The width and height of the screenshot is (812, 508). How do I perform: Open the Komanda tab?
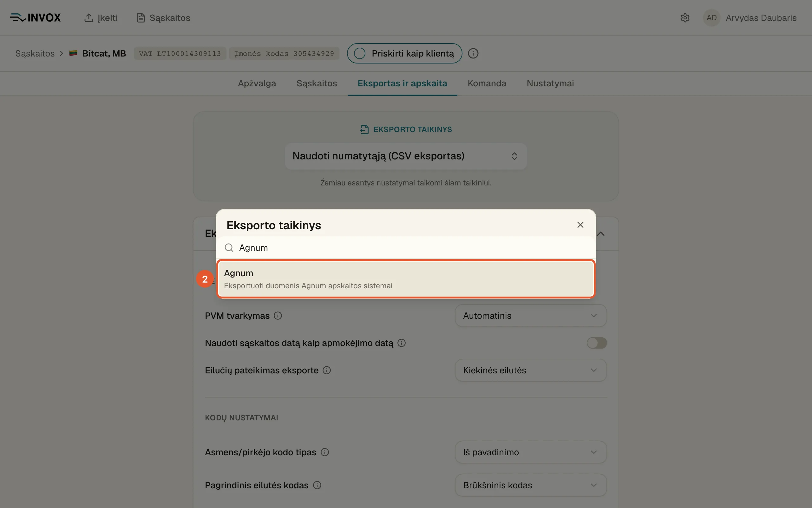pyautogui.click(x=487, y=83)
